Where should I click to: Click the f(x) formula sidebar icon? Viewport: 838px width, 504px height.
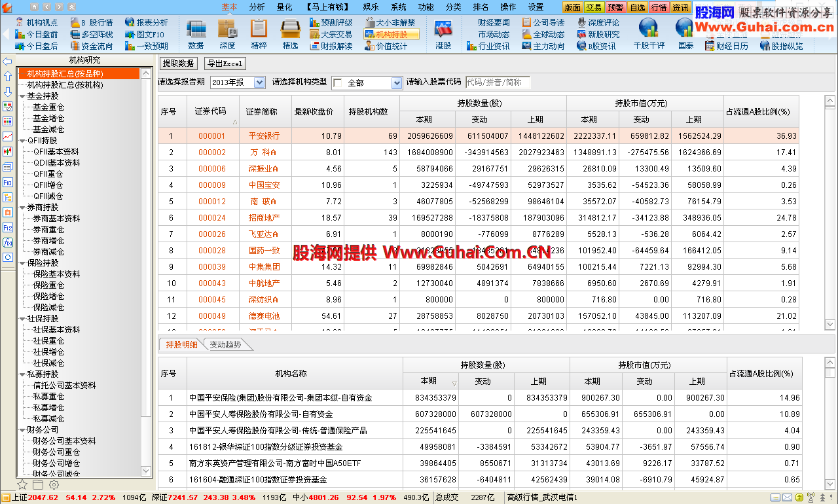coord(7,242)
